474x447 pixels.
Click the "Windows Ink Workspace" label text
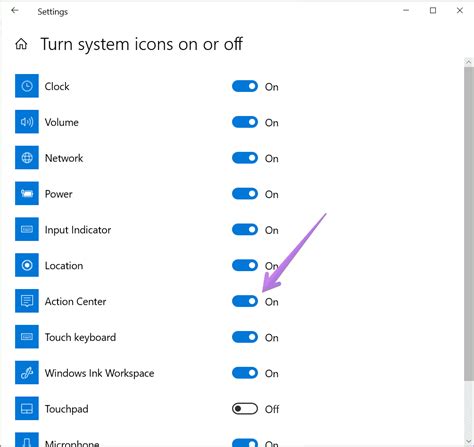pos(99,373)
